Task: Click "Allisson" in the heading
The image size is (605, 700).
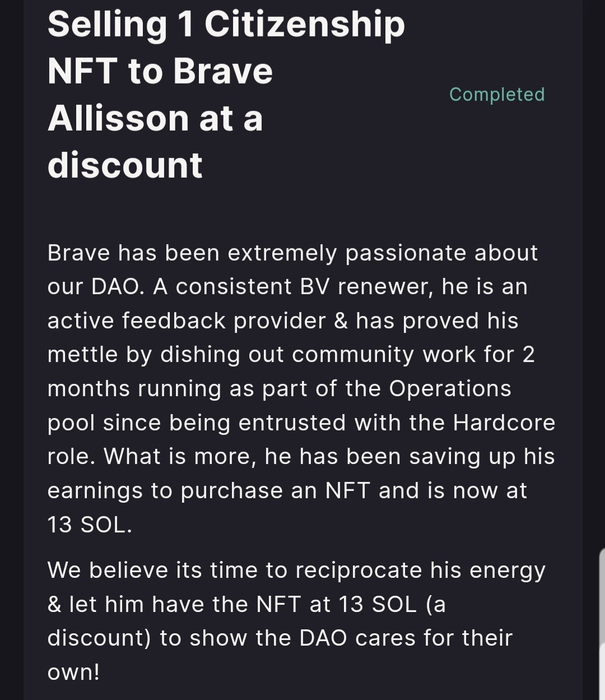Action: [118, 119]
